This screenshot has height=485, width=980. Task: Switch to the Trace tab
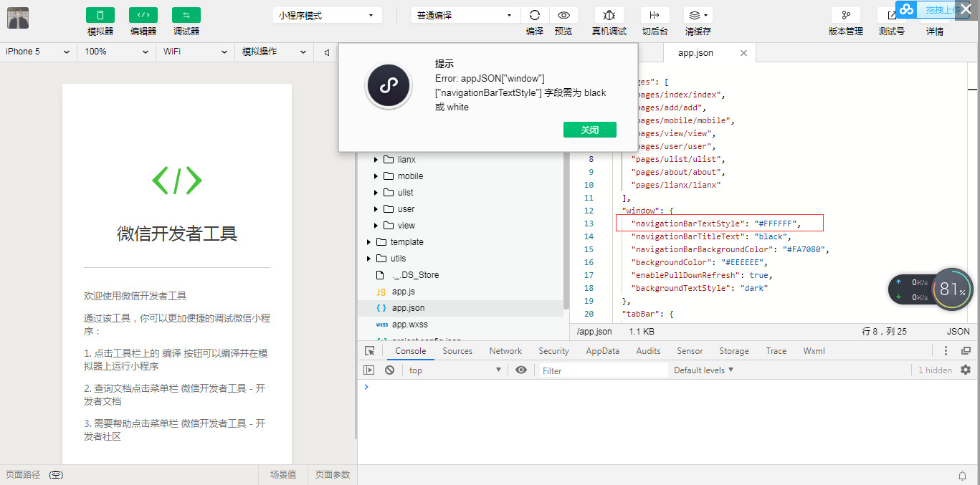click(x=776, y=351)
